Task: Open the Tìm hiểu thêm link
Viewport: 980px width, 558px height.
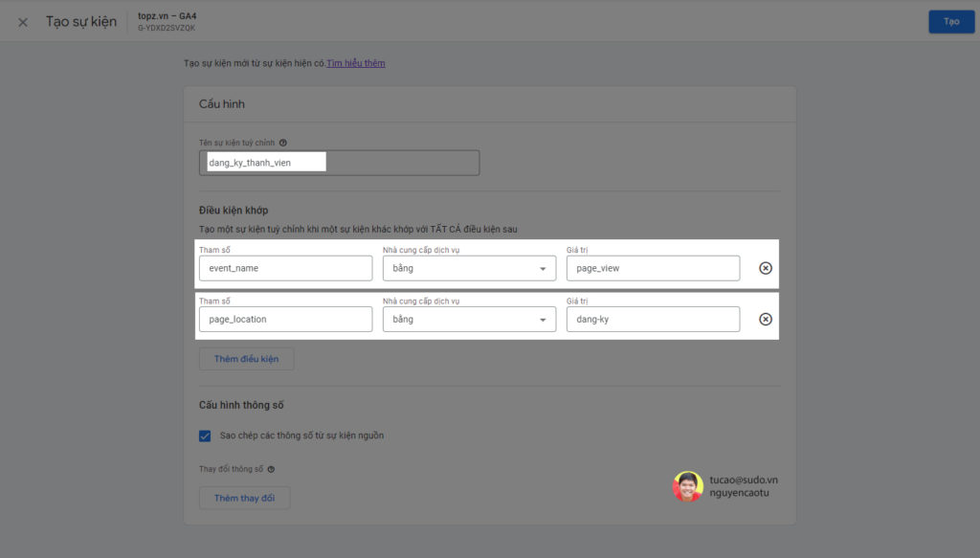Action: tap(356, 63)
